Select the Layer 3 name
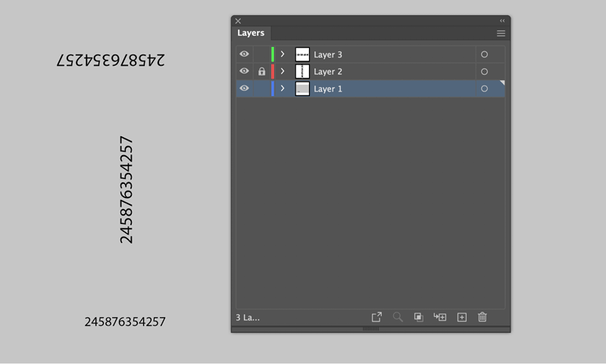Viewport: 606px width, 364px height. coord(328,54)
